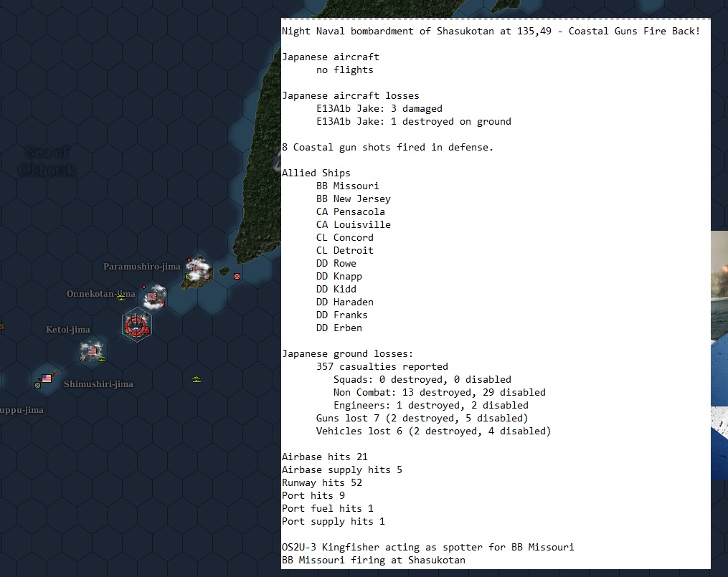Click the land unit marker beside the Ketoi-jima flag
Screen dimensions: 728x577
coord(82,358)
